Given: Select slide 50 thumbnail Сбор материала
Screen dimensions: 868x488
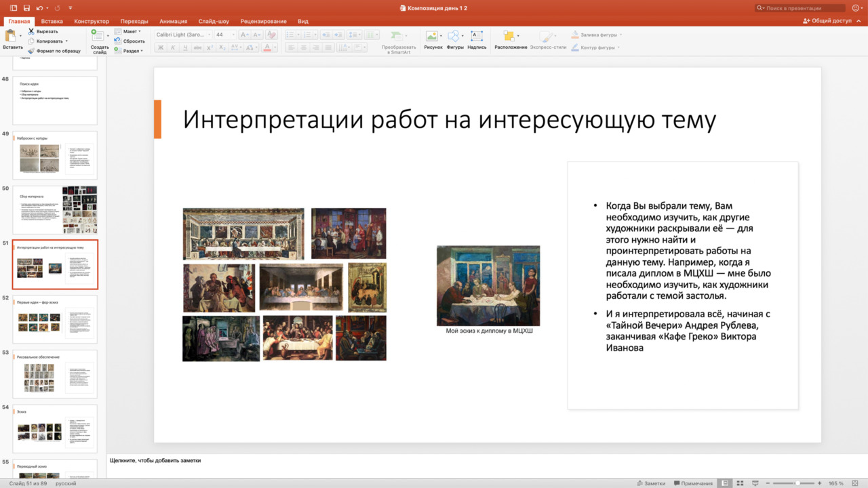Looking at the screenshot, I should 55,210.
